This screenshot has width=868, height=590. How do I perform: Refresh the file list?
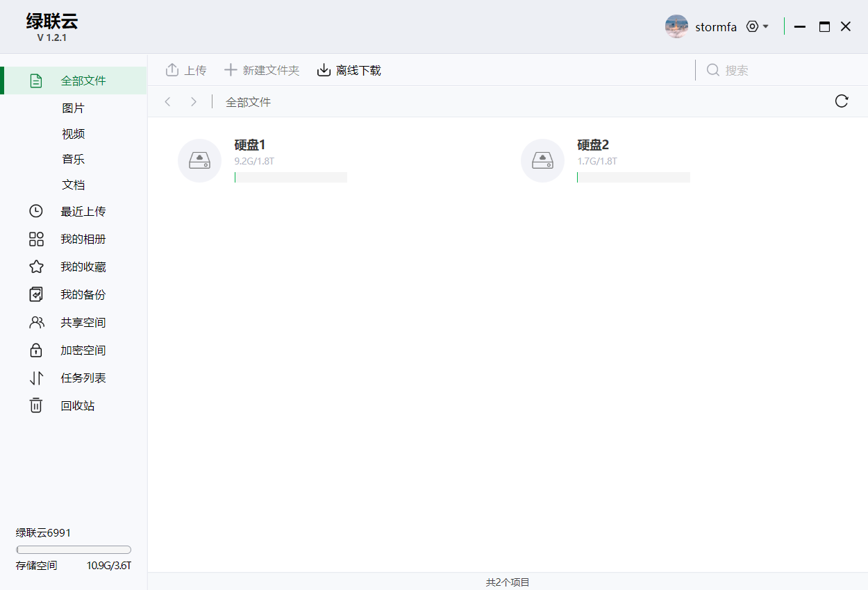[x=842, y=101]
